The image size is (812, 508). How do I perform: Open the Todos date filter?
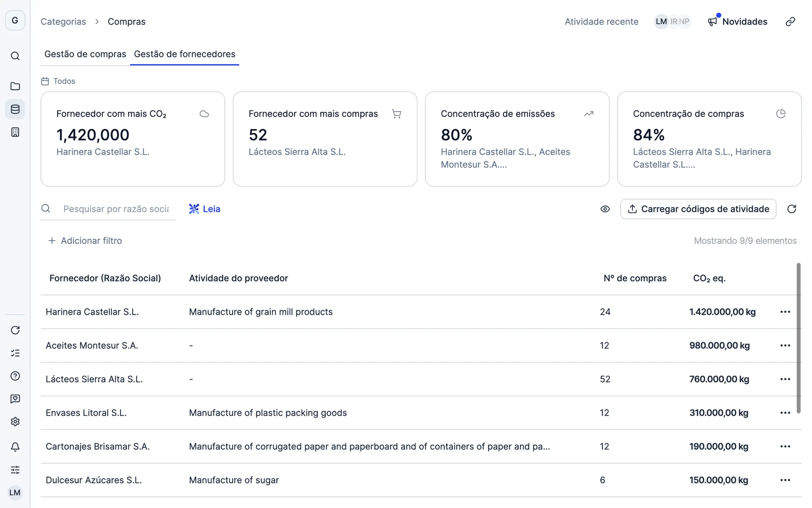[58, 81]
